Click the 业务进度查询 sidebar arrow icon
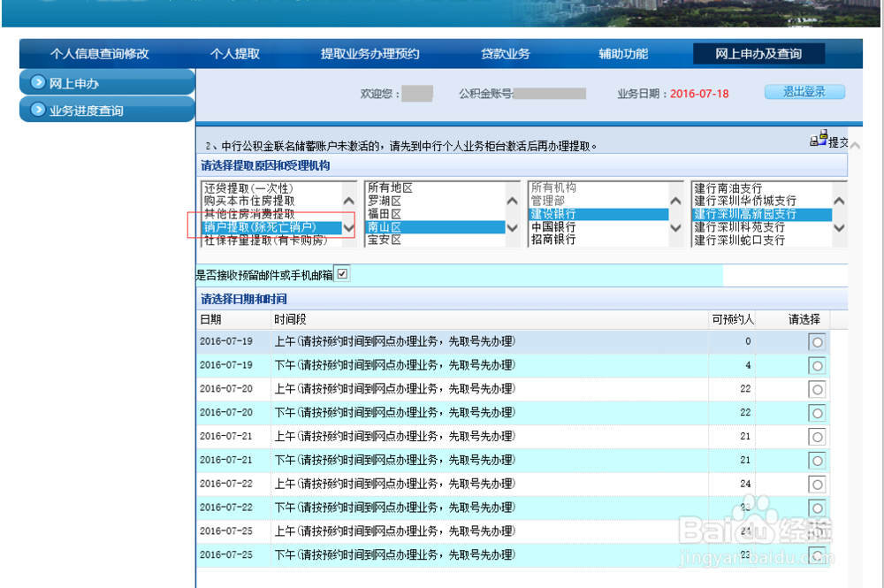 click(x=38, y=109)
